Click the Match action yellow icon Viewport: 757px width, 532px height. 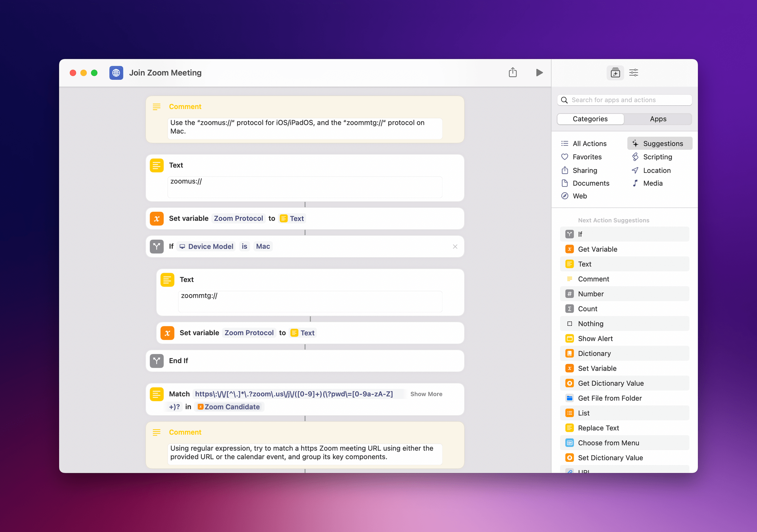click(x=157, y=394)
